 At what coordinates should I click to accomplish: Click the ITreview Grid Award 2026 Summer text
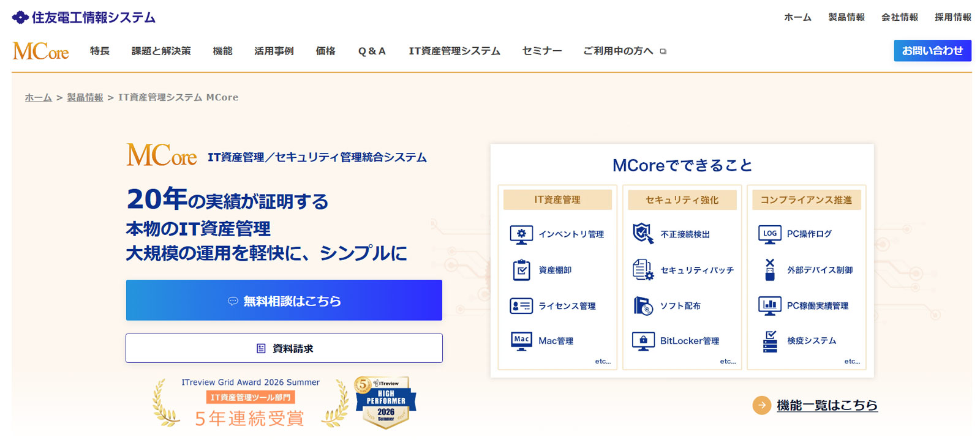pos(251,382)
